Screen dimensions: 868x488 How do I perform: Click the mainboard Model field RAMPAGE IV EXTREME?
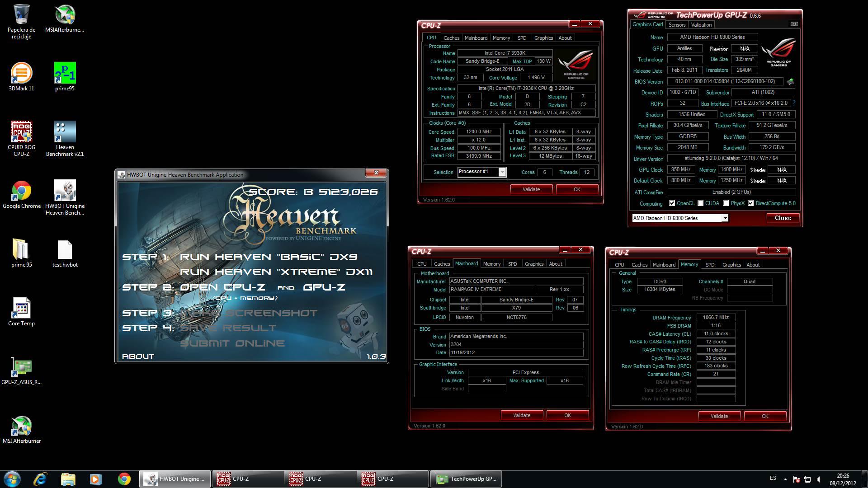point(491,290)
